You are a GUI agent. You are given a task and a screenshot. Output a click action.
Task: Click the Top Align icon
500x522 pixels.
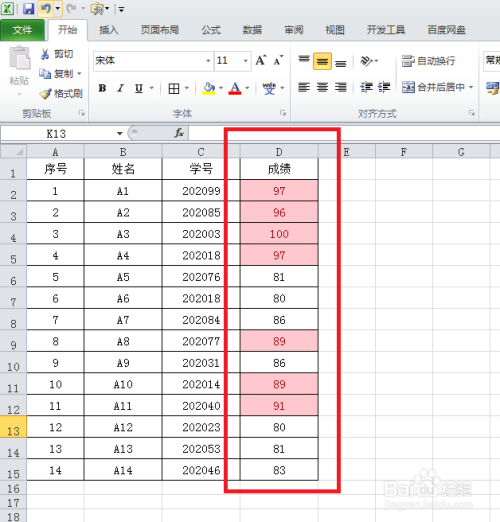tap(304, 60)
